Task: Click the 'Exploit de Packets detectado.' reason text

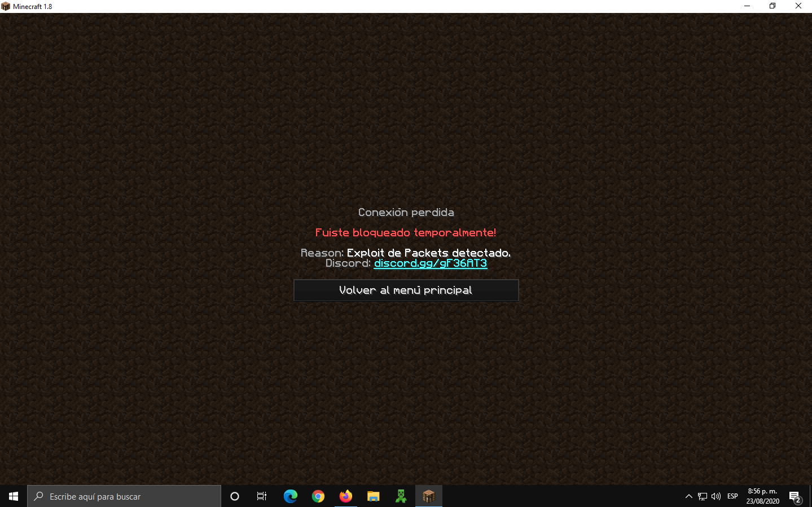Action: tap(429, 253)
